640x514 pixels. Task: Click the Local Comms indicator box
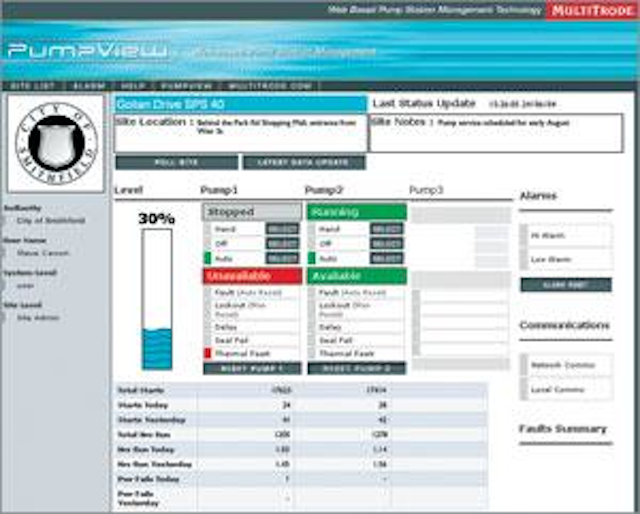[x=524, y=389]
